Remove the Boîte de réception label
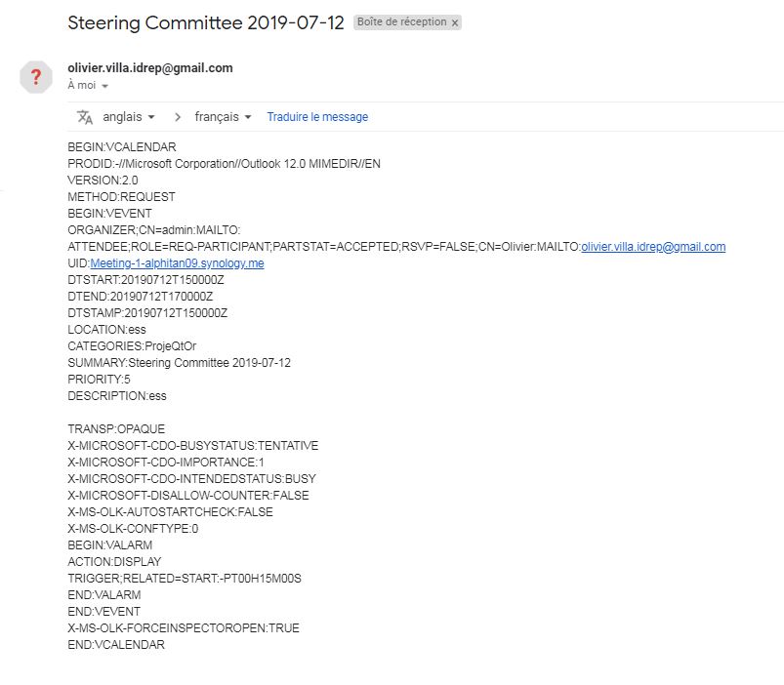This screenshot has height=685, width=784. point(454,22)
